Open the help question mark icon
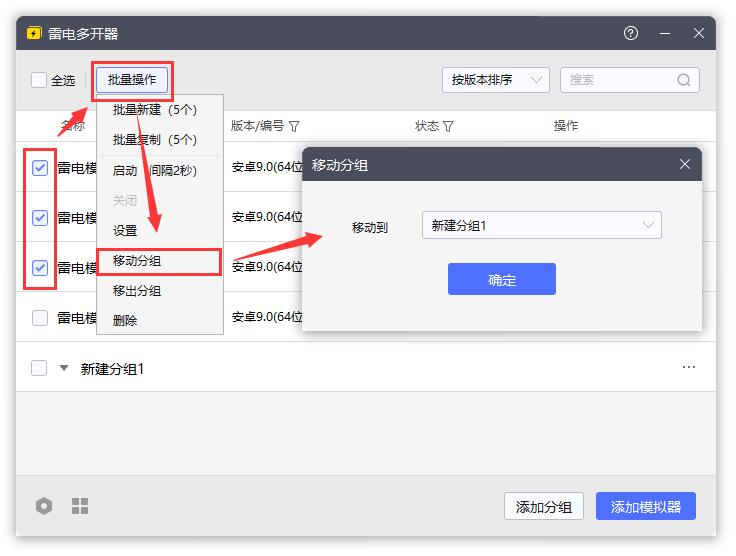This screenshot has height=556, width=736. click(630, 33)
